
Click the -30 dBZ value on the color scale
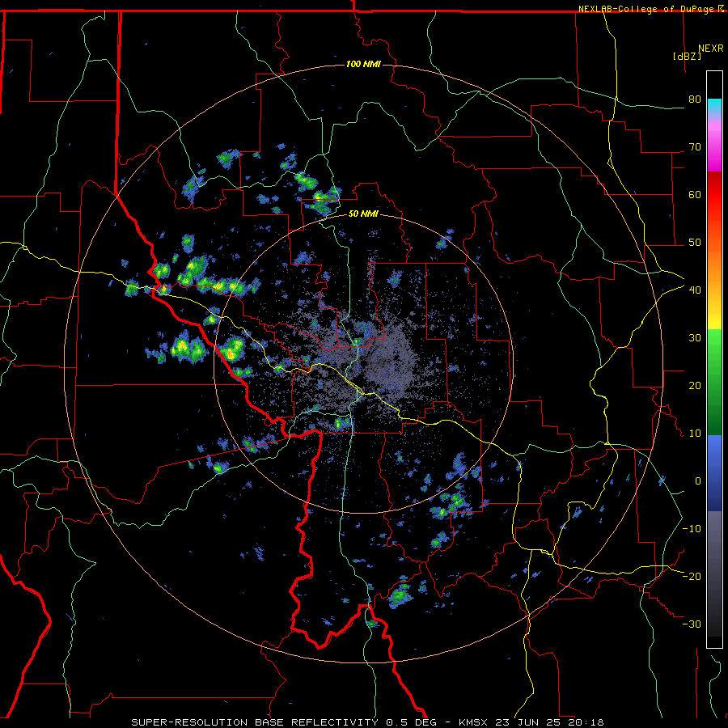pos(692,624)
